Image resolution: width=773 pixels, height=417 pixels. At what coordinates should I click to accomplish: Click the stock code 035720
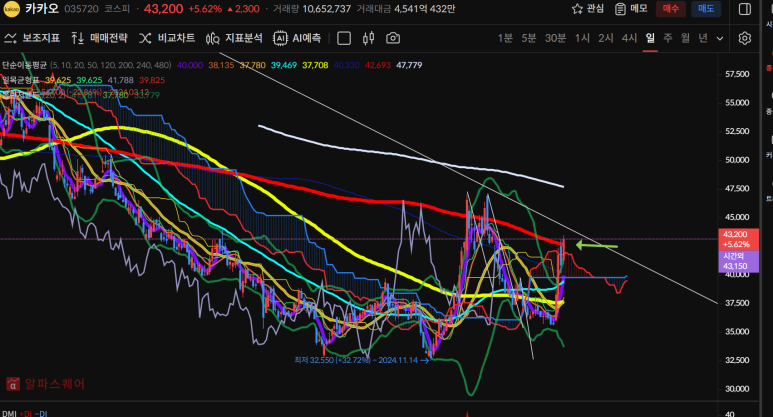click(81, 9)
